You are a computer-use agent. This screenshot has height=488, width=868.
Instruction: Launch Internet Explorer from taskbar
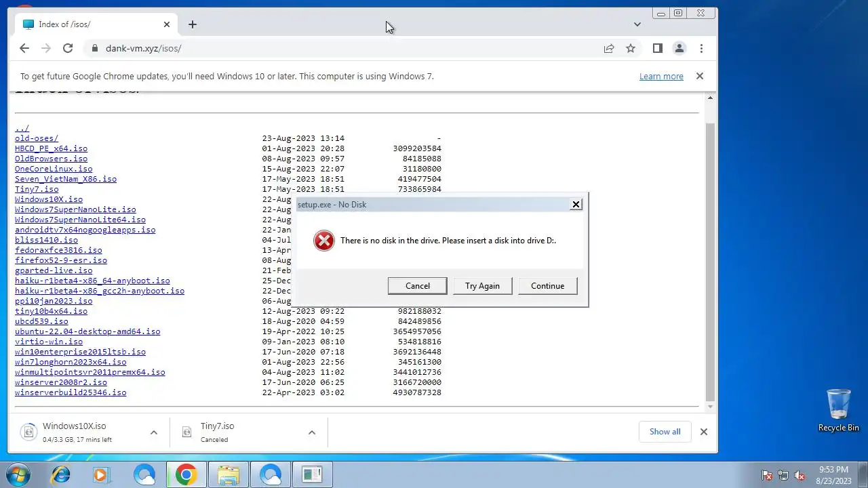[60, 474]
